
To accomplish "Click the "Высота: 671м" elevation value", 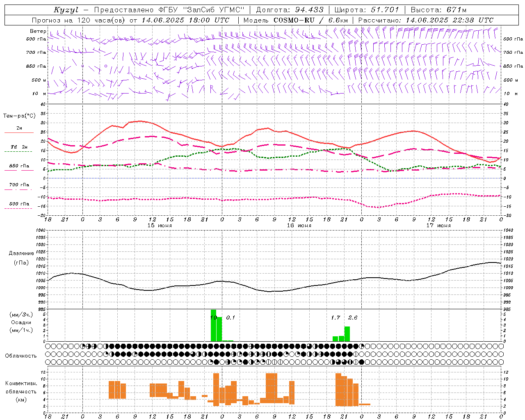I will [438, 10].
